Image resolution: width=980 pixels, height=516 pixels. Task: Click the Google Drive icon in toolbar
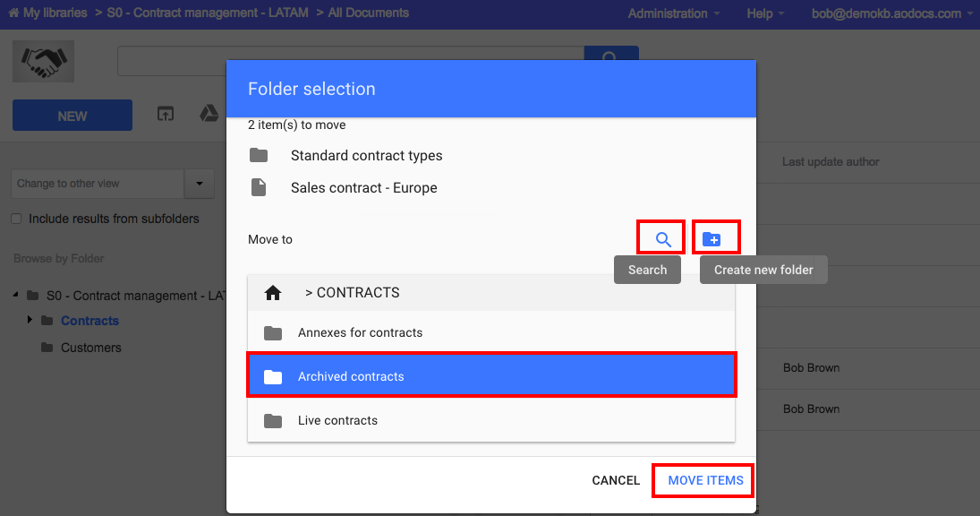click(209, 113)
